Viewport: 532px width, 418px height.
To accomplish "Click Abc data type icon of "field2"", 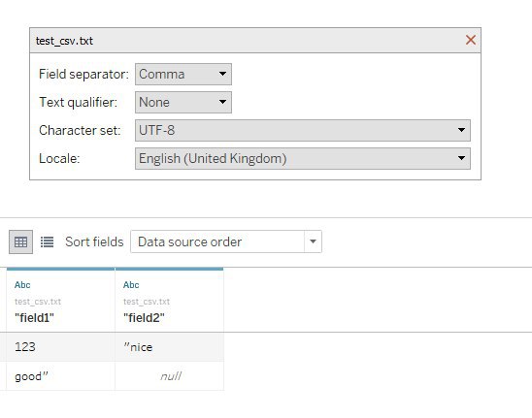I will 131,285.
